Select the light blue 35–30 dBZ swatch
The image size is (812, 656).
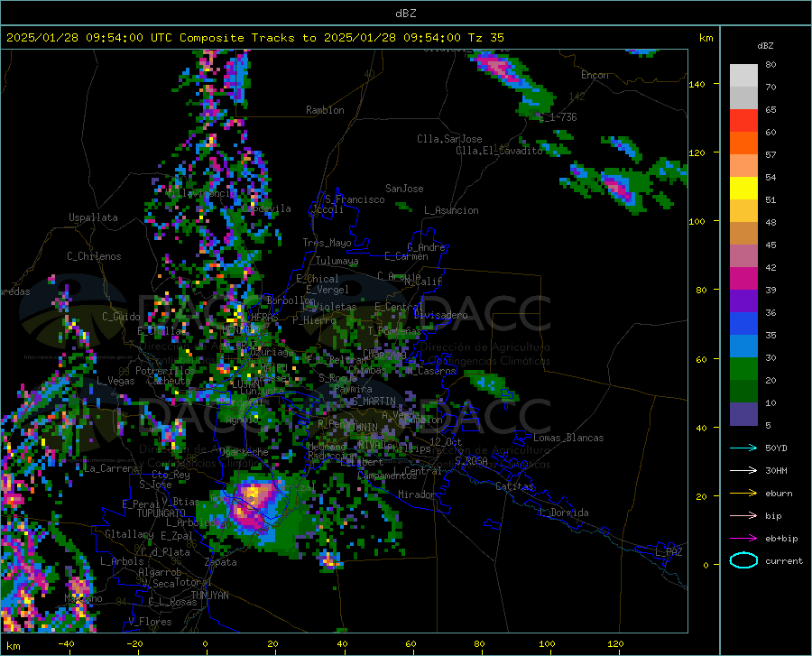[x=743, y=346]
